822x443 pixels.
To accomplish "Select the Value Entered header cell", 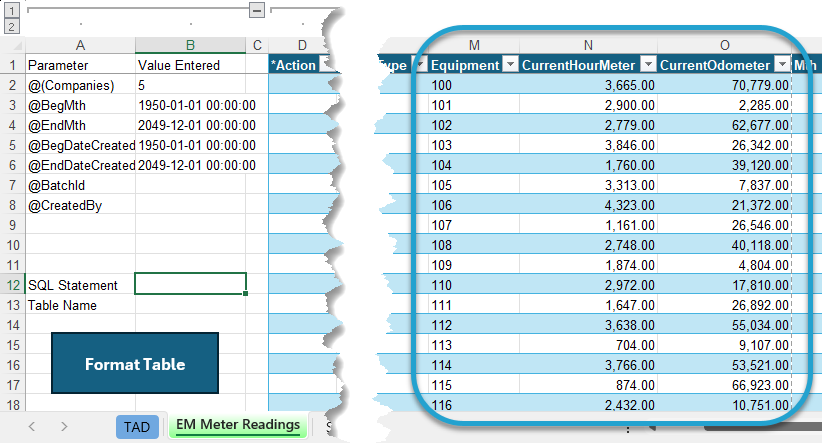I will coord(191,65).
